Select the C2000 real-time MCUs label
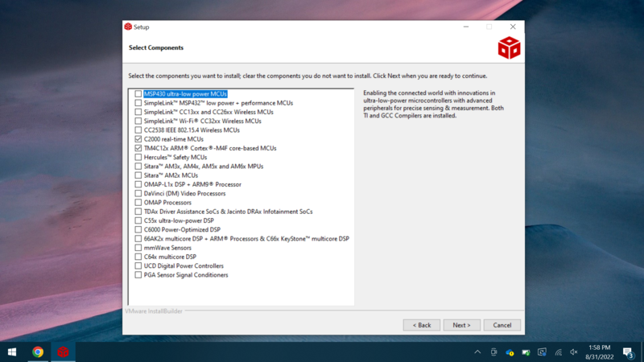 tap(173, 139)
